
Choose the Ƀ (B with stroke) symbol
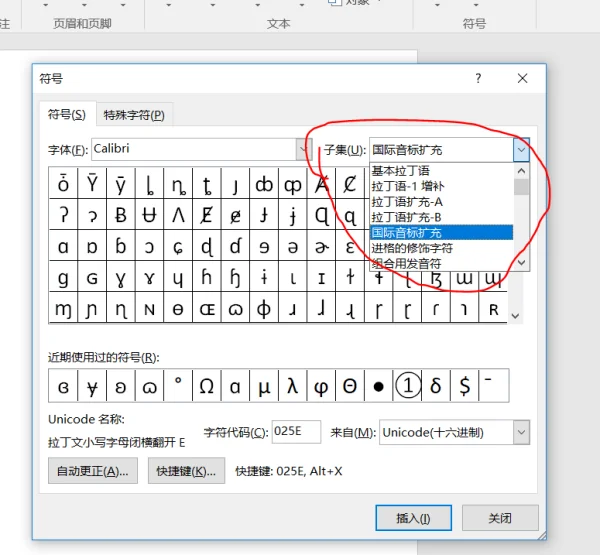click(x=121, y=215)
